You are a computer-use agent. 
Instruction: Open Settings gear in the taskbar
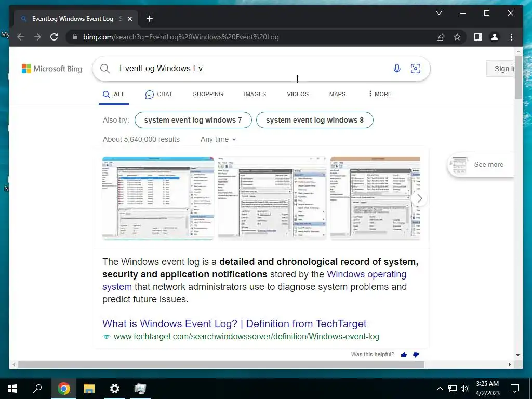(x=115, y=389)
